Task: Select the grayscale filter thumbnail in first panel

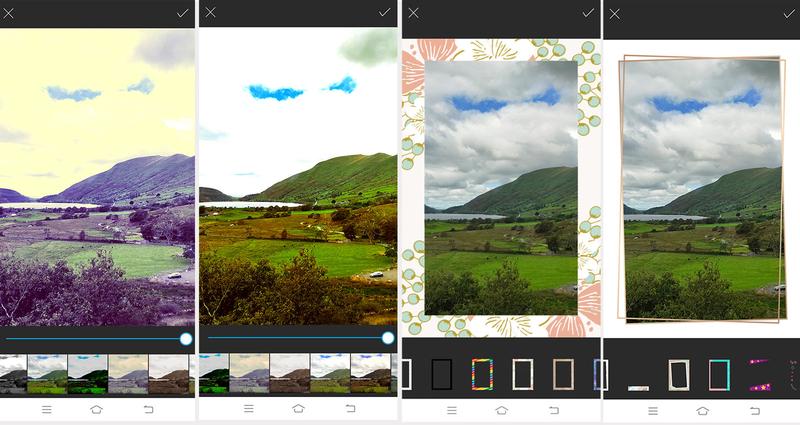Action: click(x=13, y=374)
